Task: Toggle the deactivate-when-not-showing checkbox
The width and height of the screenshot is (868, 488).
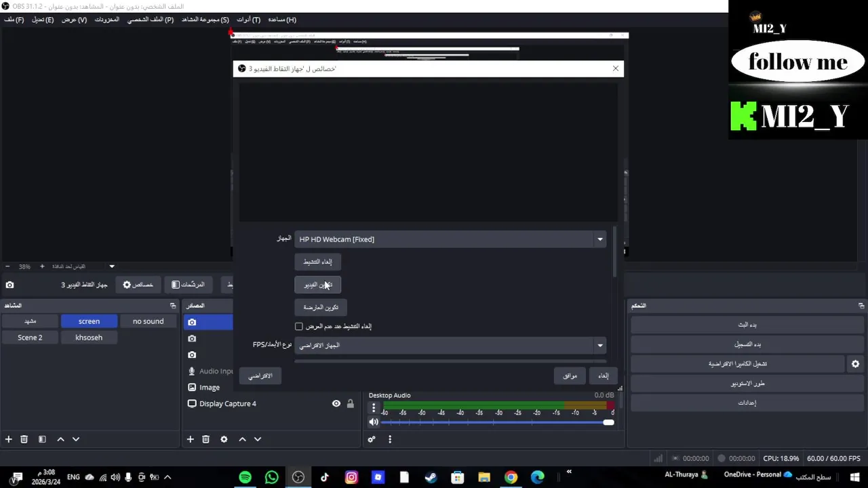Action: point(299,327)
